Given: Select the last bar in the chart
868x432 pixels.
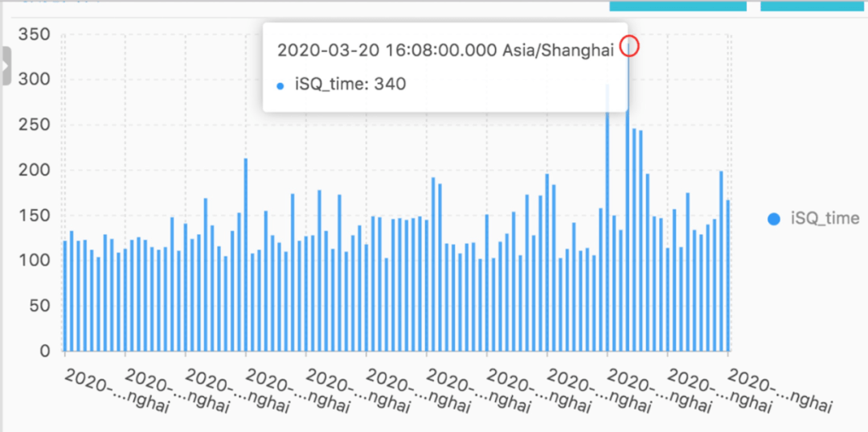Looking at the screenshot, I should [x=728, y=278].
